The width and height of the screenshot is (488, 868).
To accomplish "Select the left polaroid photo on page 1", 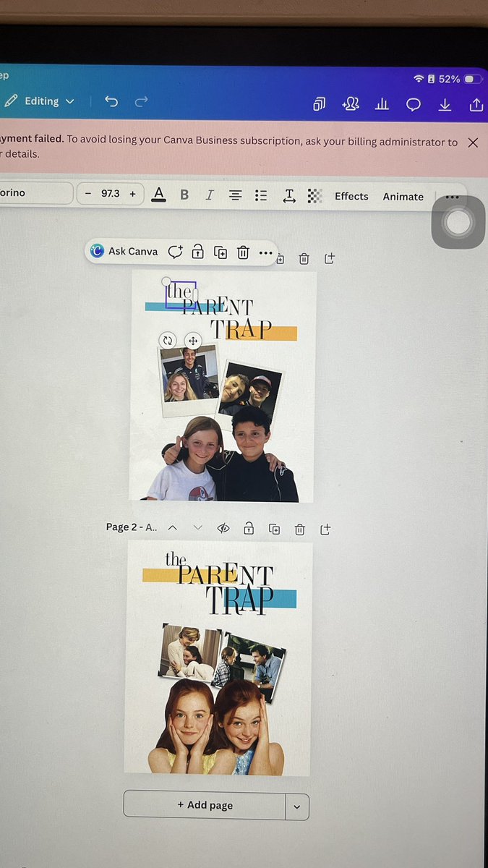I will coord(189,381).
